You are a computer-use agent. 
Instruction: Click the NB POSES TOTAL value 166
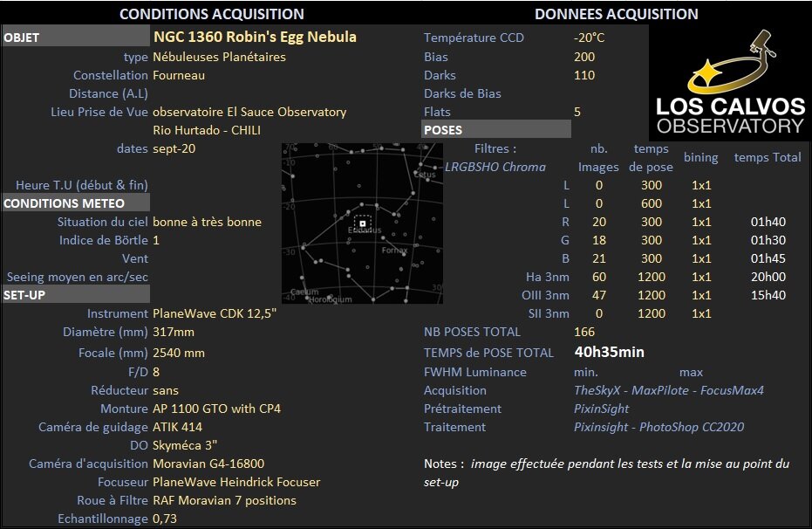(584, 332)
